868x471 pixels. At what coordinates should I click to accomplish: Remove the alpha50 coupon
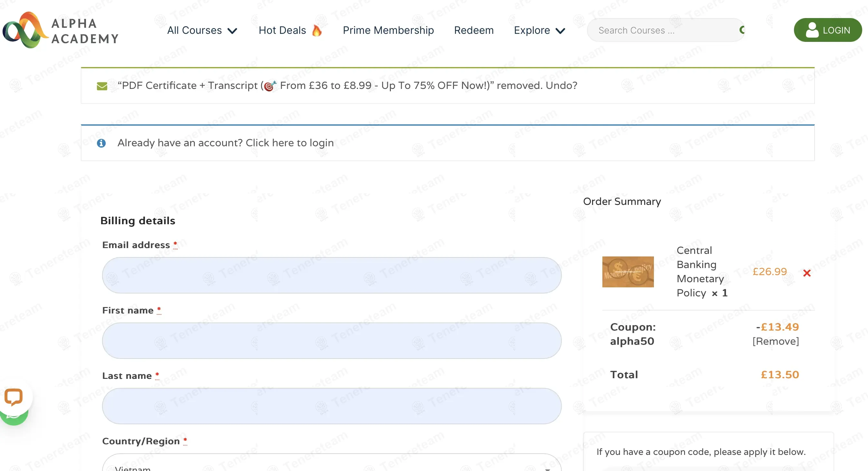(775, 341)
